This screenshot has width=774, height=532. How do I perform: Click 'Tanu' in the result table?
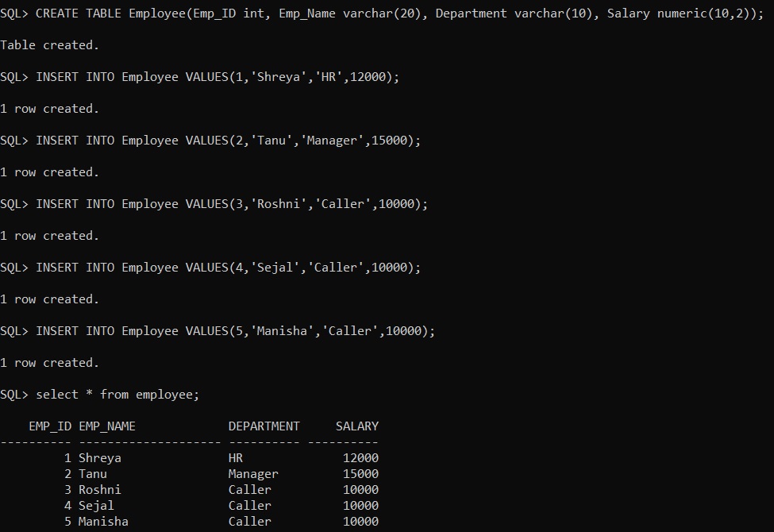tap(93, 474)
